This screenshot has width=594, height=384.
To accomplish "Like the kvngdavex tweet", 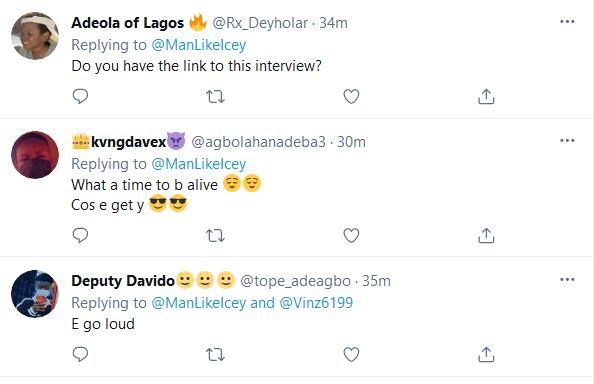I will [351, 236].
